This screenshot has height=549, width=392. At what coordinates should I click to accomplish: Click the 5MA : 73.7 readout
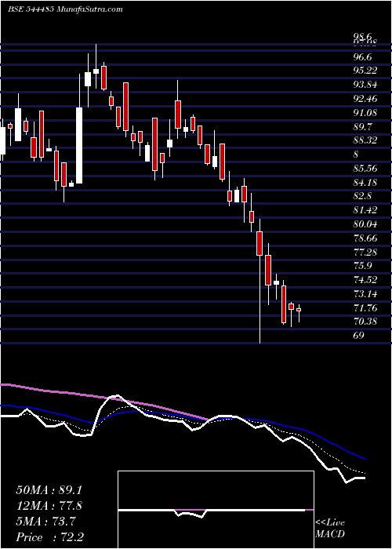point(45,522)
